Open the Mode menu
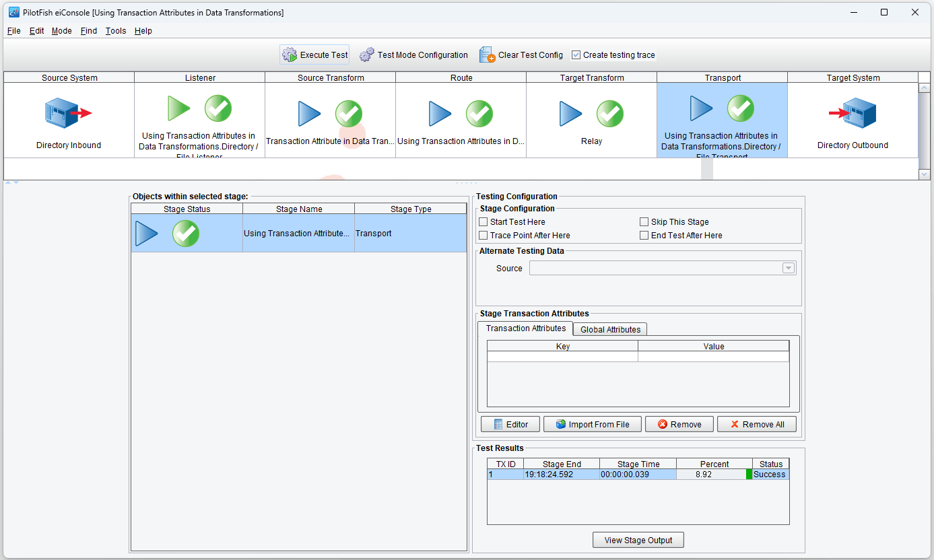 click(x=62, y=31)
